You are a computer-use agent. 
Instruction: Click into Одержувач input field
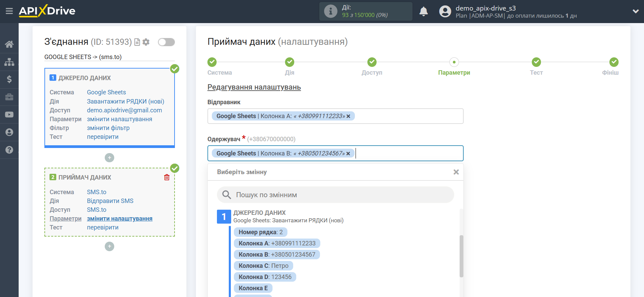[335, 153]
